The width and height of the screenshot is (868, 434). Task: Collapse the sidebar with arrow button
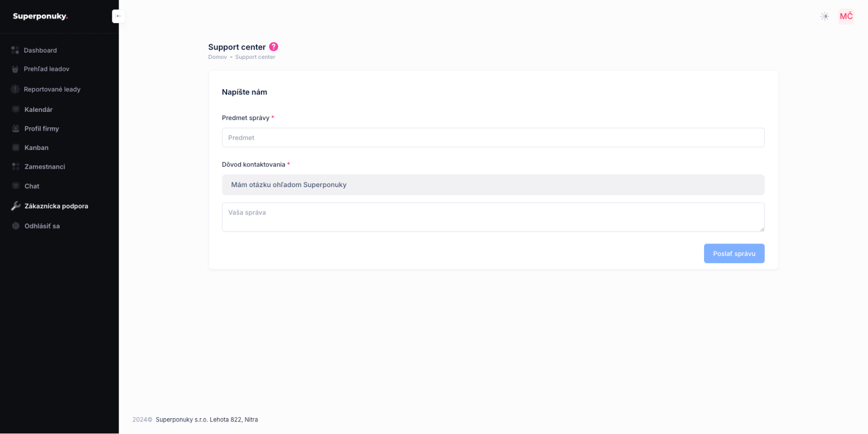pyautogui.click(x=119, y=16)
